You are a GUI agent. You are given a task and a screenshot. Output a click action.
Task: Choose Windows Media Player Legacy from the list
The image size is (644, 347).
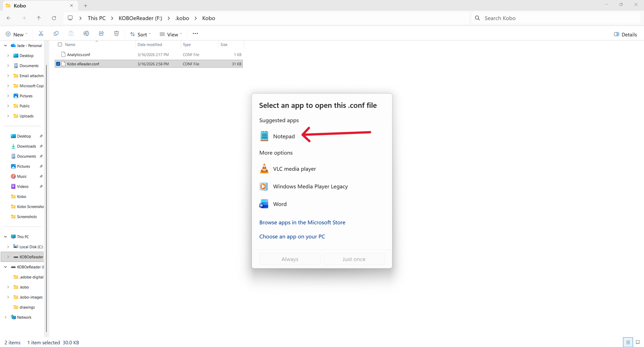(x=310, y=187)
